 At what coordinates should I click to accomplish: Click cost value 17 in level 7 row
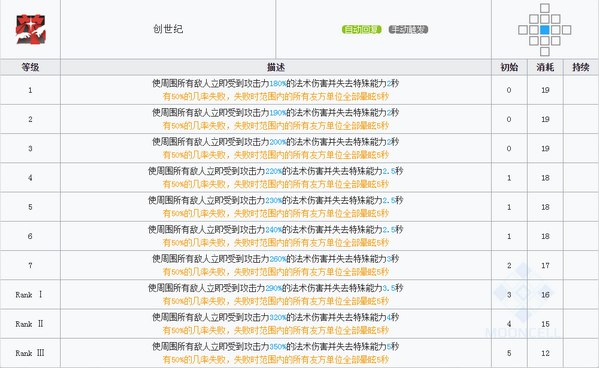pyautogui.click(x=545, y=266)
